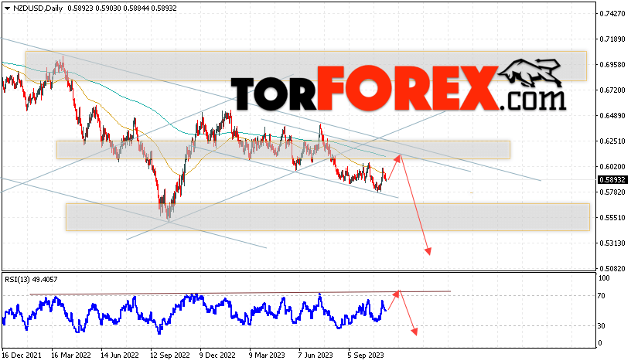Click the 0.67200 price axis label
This screenshot has height=364, width=631.
point(612,90)
